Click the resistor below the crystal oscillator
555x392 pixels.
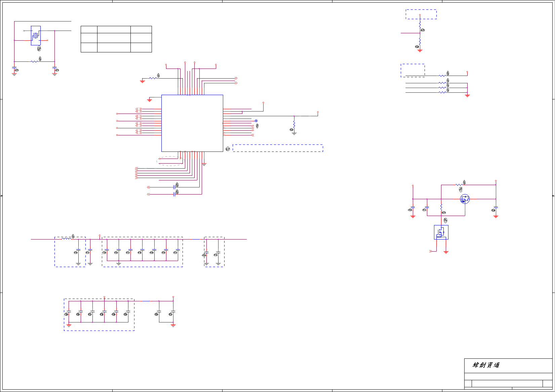(x=34, y=61)
